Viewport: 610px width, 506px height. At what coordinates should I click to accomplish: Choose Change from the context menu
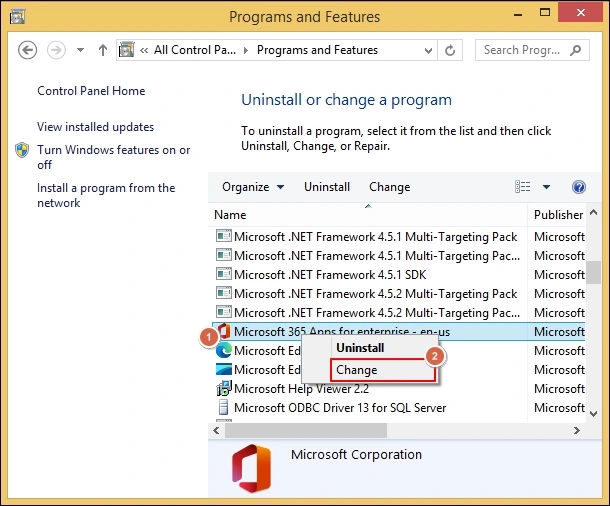click(x=383, y=370)
